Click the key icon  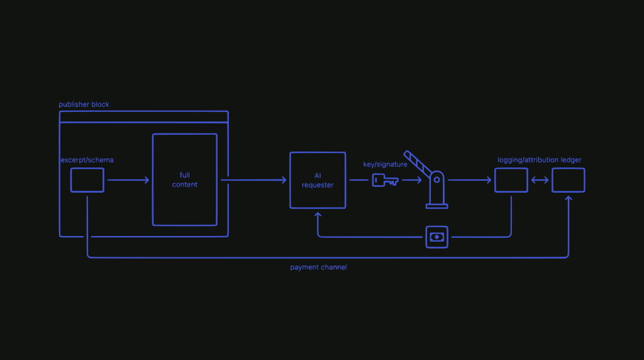pos(385,181)
